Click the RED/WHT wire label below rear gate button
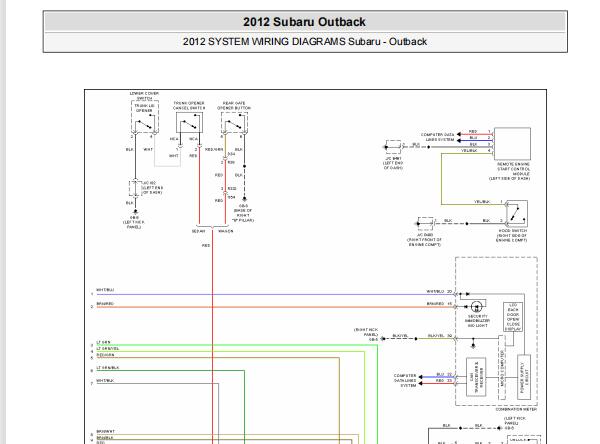Image resolution: width=600 pixels, height=444 pixels. click(x=214, y=149)
